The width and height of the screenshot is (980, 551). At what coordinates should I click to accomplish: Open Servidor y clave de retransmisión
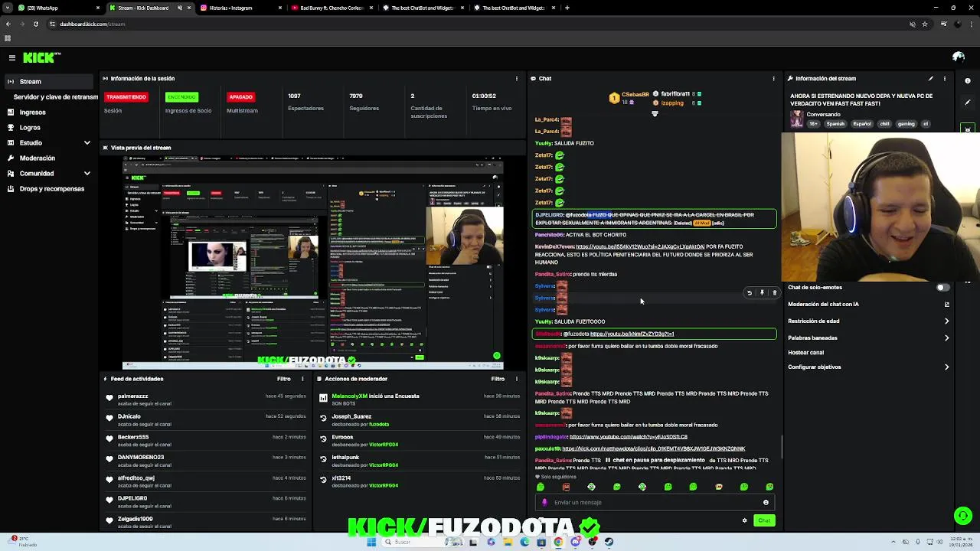click(x=55, y=97)
